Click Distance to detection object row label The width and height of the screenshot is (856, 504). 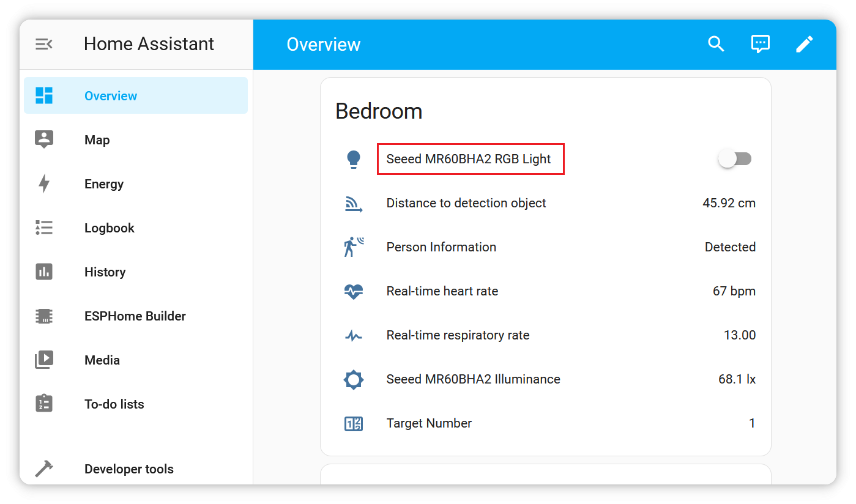pyautogui.click(x=466, y=203)
